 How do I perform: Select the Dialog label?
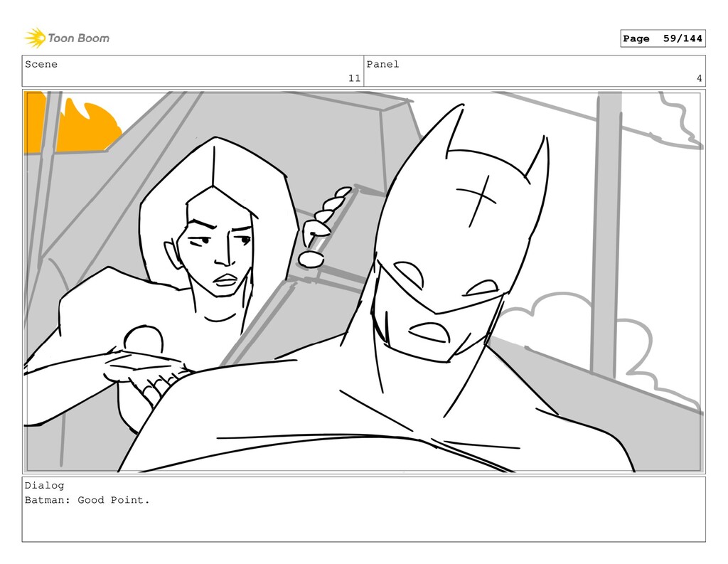point(45,486)
